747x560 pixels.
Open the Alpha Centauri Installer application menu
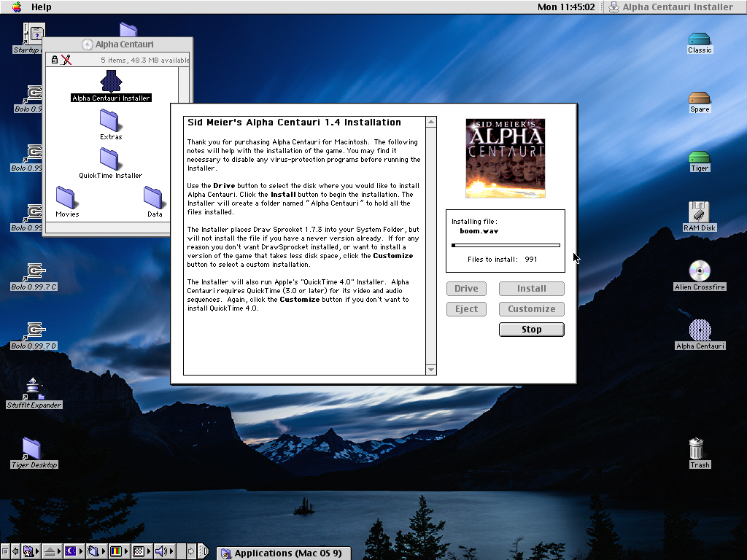(671, 7)
